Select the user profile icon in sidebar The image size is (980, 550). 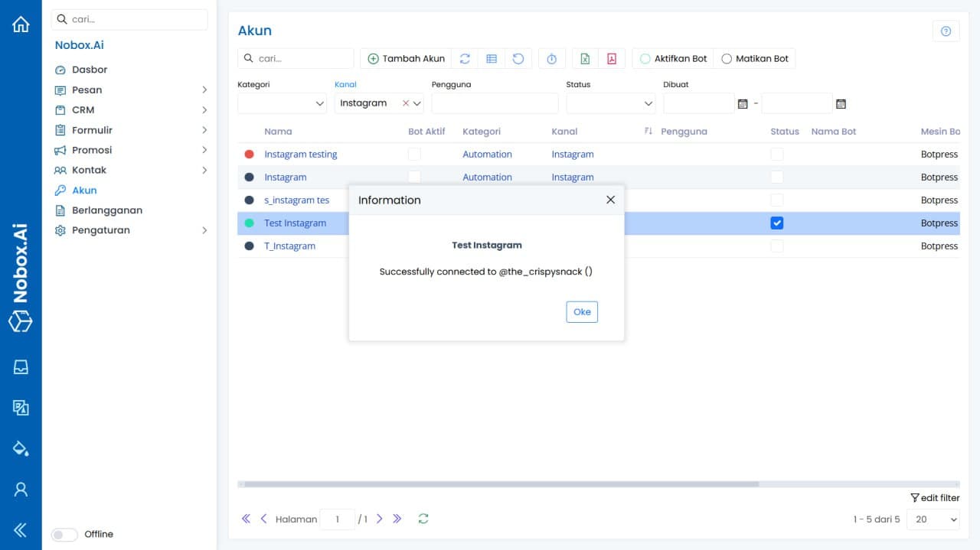[x=21, y=489]
